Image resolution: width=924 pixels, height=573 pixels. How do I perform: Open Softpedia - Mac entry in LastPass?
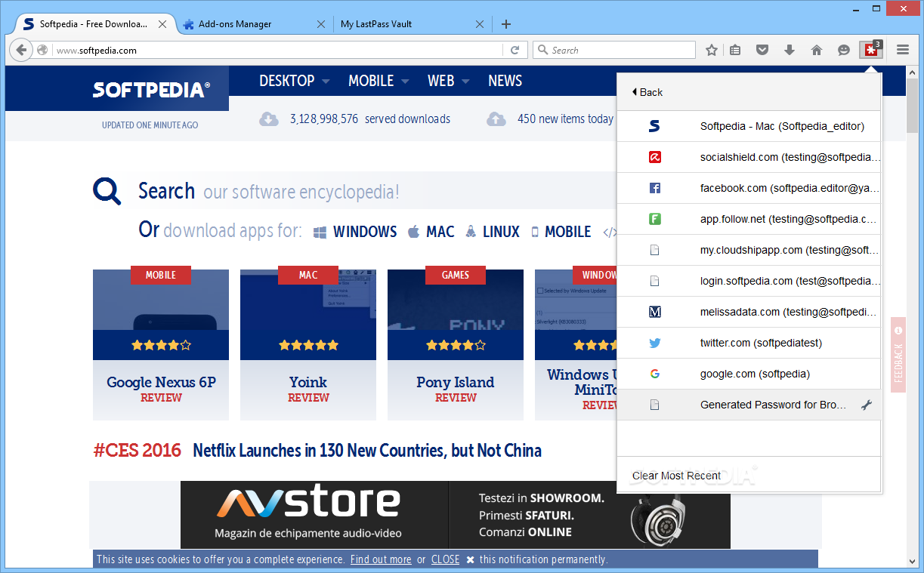749,126
